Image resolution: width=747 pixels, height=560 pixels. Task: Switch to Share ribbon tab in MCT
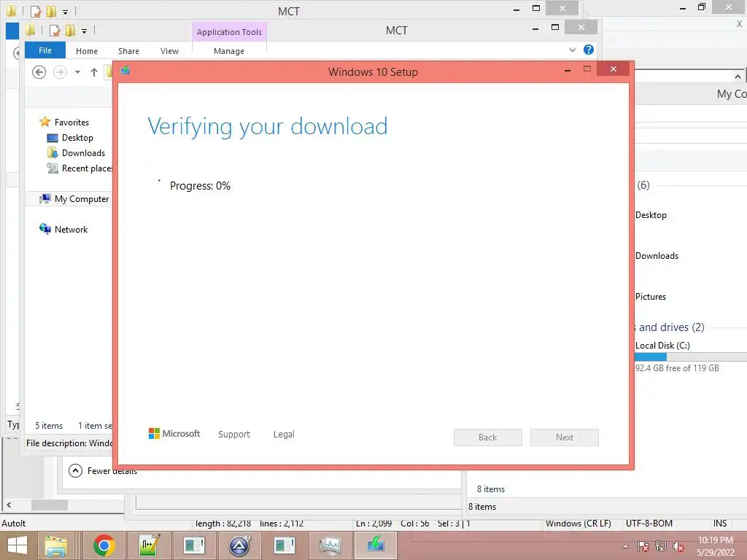click(x=128, y=51)
